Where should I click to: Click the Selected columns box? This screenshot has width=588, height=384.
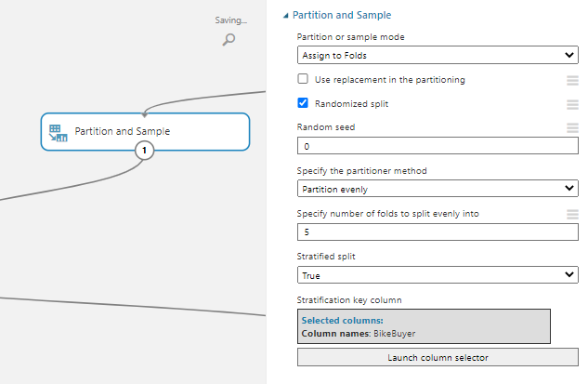coord(424,326)
